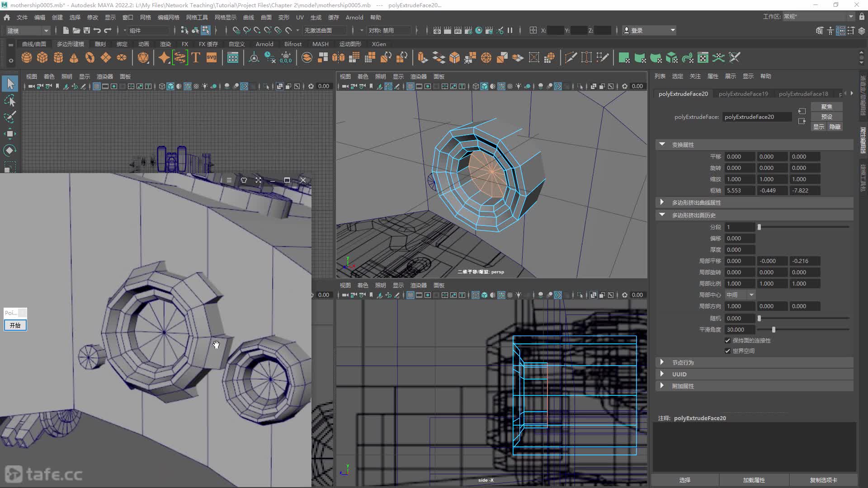
Task: Click the 加载属性 button
Action: coord(754,480)
